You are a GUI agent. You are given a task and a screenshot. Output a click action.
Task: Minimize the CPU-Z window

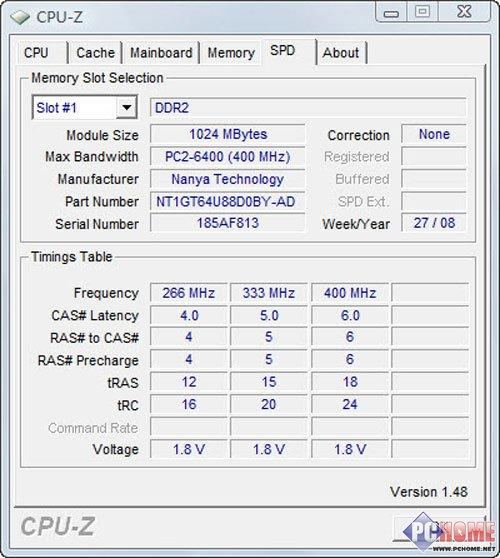pyautogui.click(x=391, y=13)
